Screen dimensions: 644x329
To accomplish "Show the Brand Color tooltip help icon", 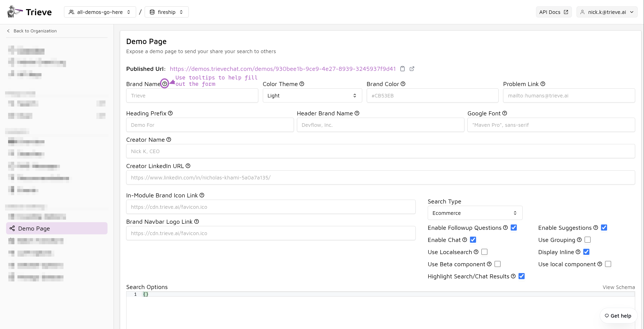I will [x=403, y=84].
